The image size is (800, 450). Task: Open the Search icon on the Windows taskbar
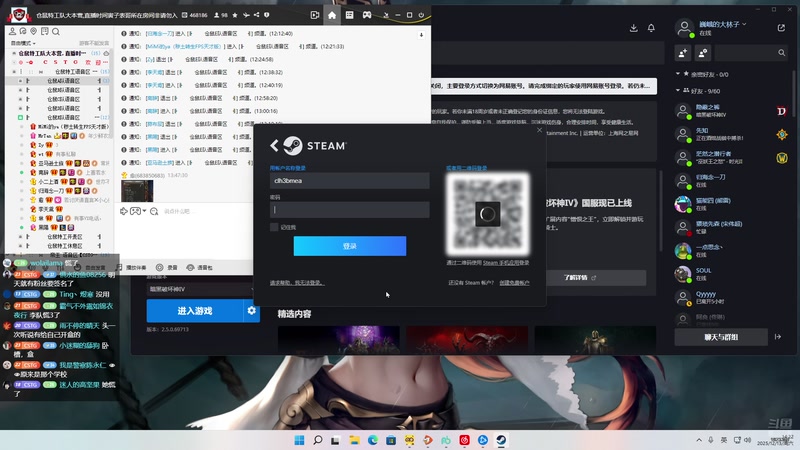[x=318, y=440]
